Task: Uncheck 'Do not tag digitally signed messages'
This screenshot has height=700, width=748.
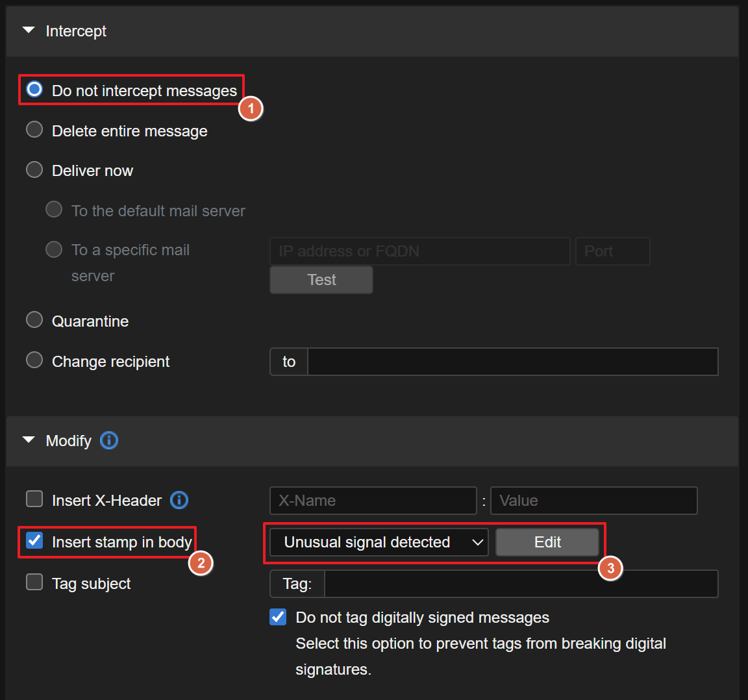Action: [x=278, y=617]
